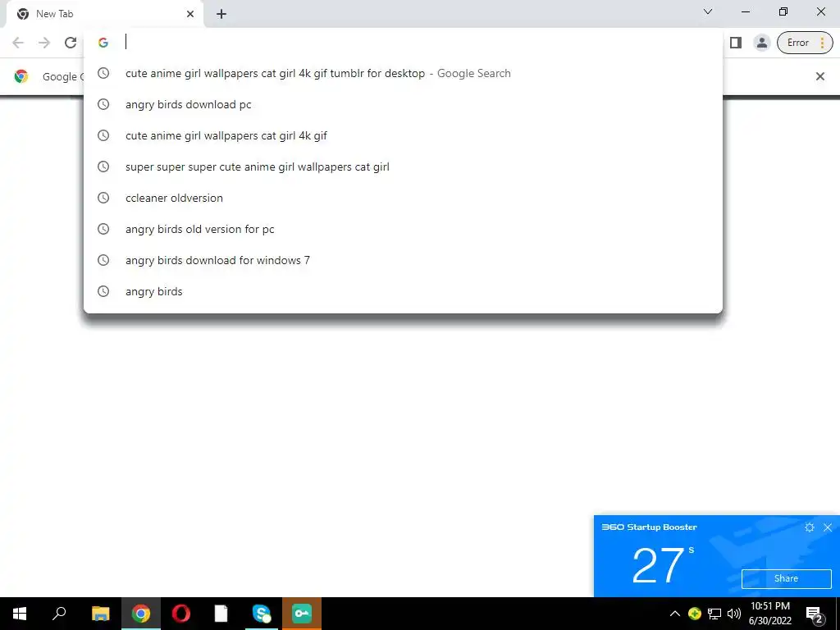The height and width of the screenshot is (630, 840).
Task: Open the profile avatar icon
Action: pos(761,43)
